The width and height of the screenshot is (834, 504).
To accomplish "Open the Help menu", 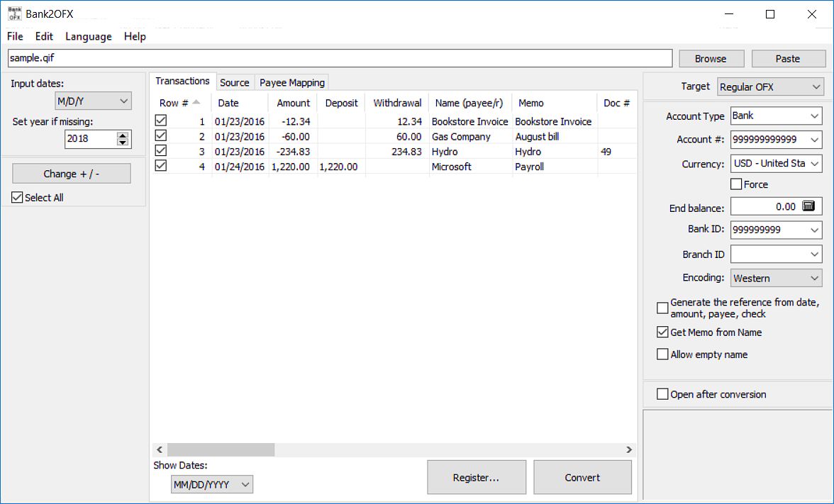I will pos(135,36).
